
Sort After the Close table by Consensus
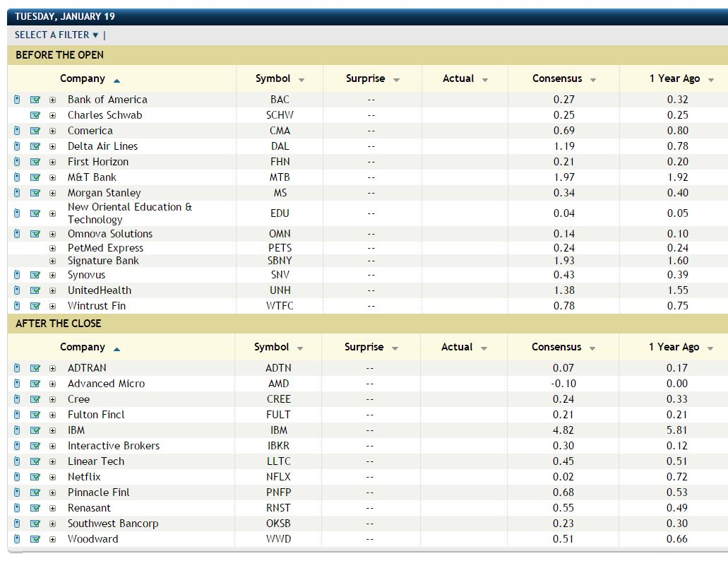[x=563, y=348]
